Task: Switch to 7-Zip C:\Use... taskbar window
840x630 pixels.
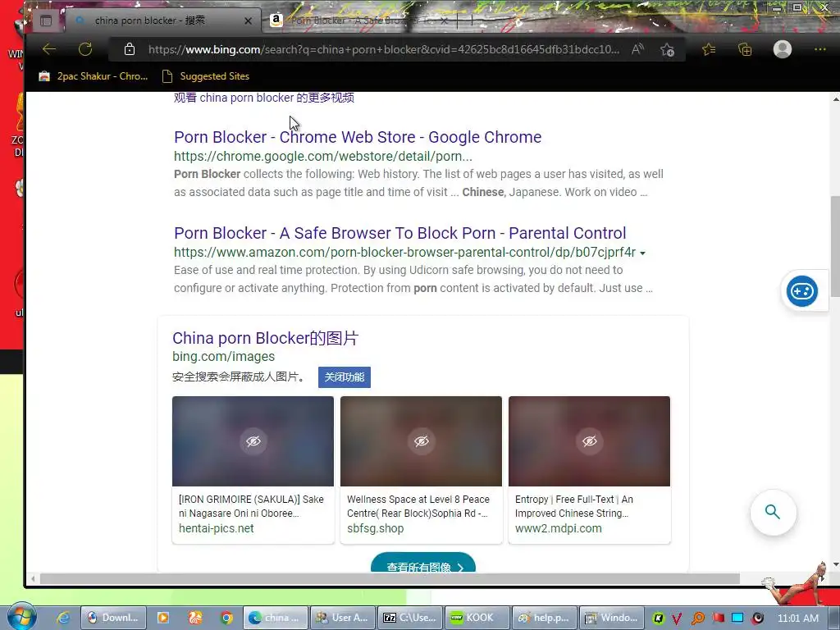Action: [x=411, y=618]
